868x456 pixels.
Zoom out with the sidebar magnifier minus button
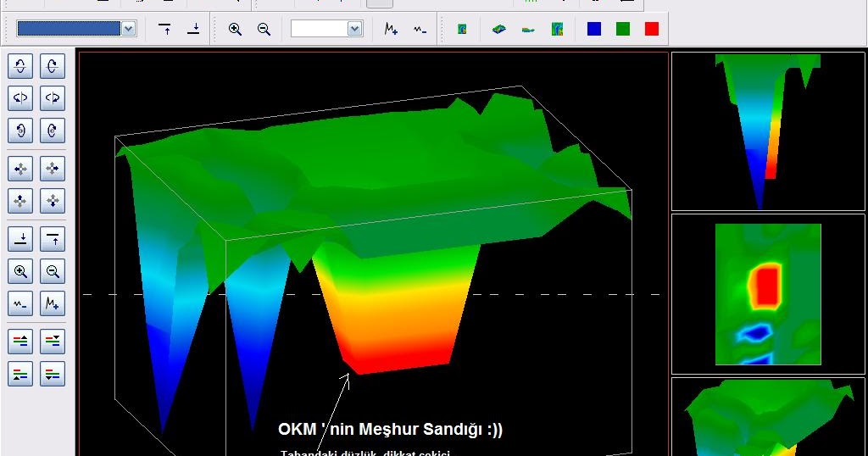53,271
